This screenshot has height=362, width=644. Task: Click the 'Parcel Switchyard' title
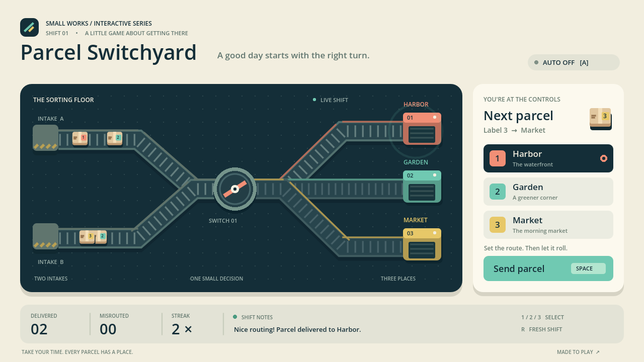109,53
